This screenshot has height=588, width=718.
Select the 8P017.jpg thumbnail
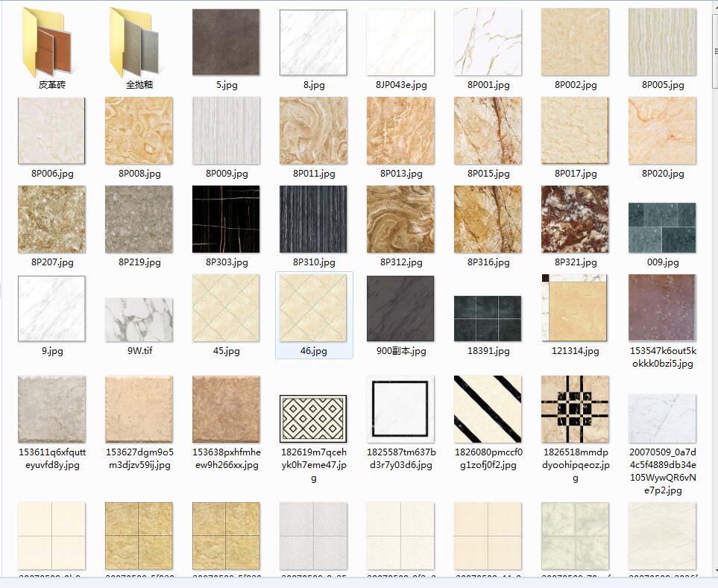click(575, 130)
